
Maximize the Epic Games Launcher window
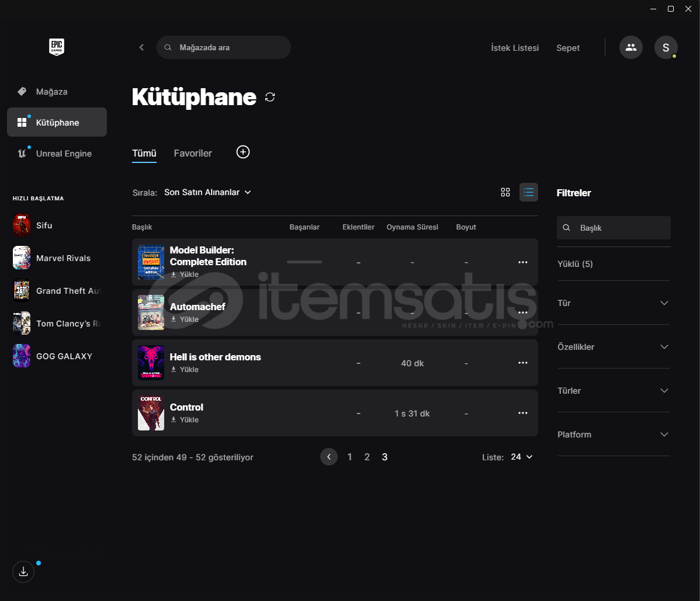tap(671, 9)
